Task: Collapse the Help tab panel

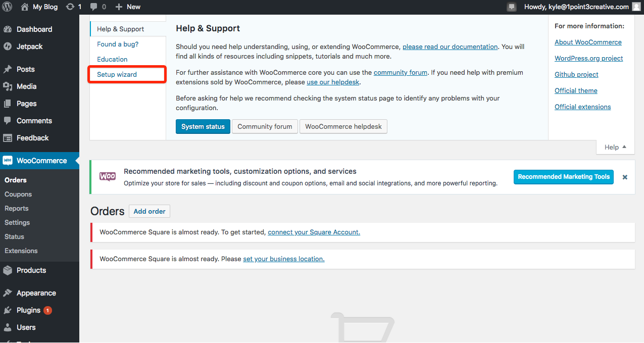Action: 615,147
